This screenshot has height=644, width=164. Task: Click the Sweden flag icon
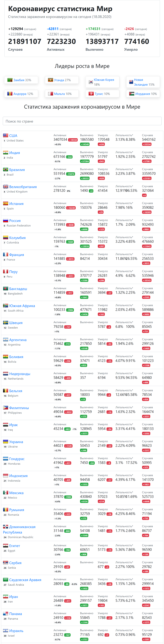pyautogui.click(x=6, y=323)
